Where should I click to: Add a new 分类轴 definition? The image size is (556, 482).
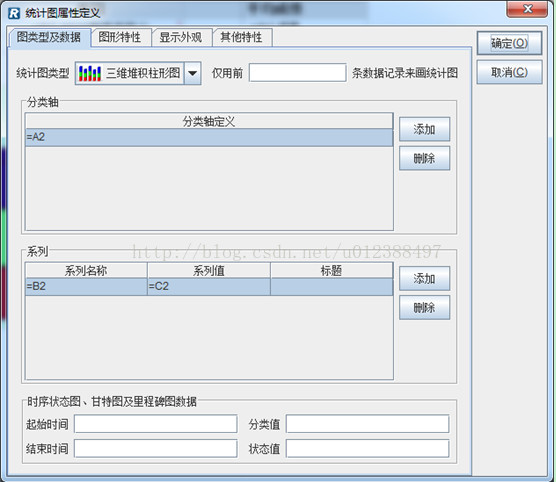pos(424,129)
